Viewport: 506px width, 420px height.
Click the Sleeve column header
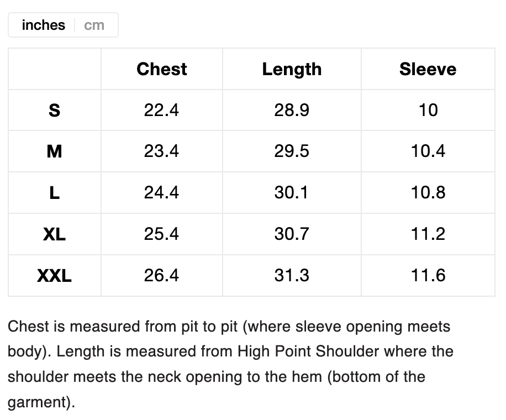point(428,69)
